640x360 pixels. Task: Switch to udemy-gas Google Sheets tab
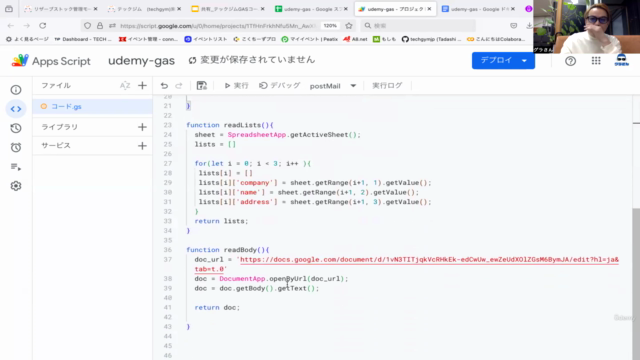click(311, 9)
